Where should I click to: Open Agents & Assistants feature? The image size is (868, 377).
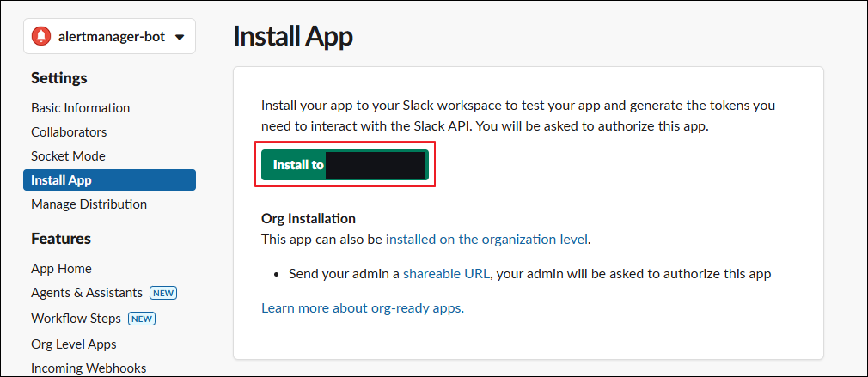87,293
